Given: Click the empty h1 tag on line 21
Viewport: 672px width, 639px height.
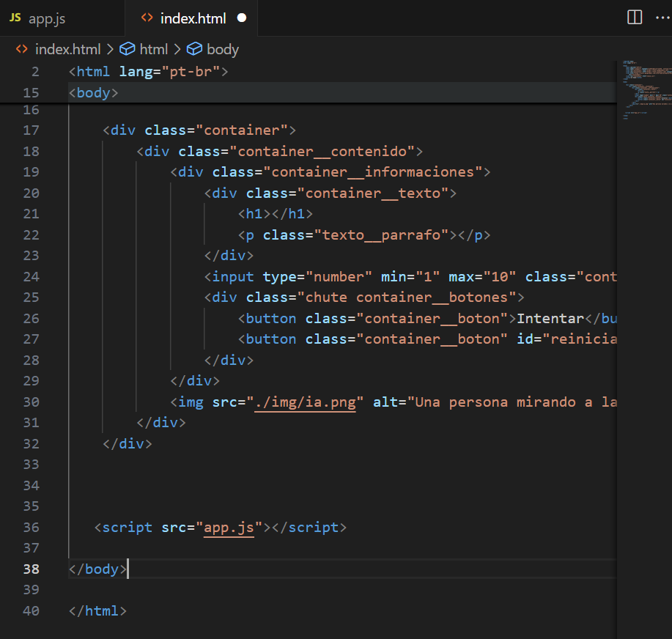Looking at the screenshot, I should [x=275, y=214].
